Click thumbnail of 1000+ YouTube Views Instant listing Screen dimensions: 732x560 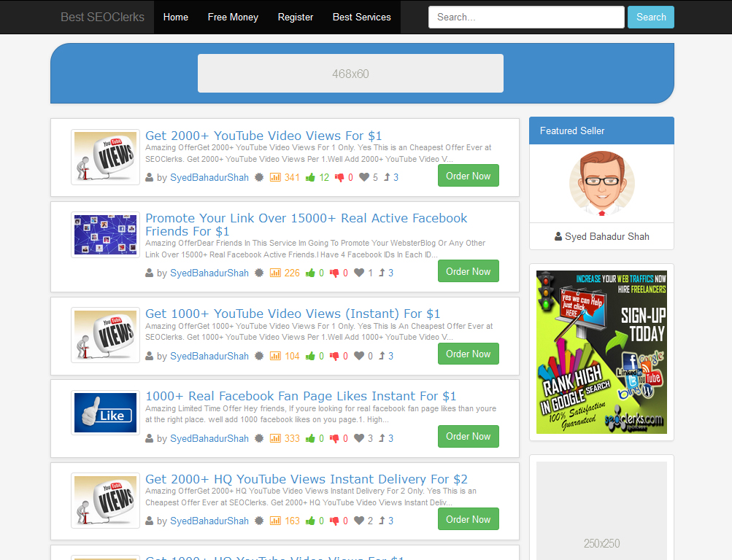106,335
